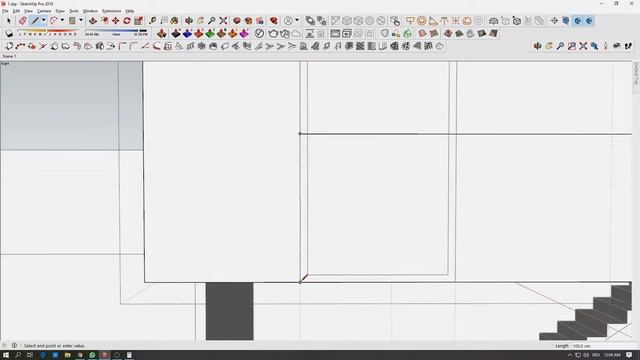The width and height of the screenshot is (640, 360).
Task: Activate the Orbit tool in top toolbar
Action: [189, 20]
